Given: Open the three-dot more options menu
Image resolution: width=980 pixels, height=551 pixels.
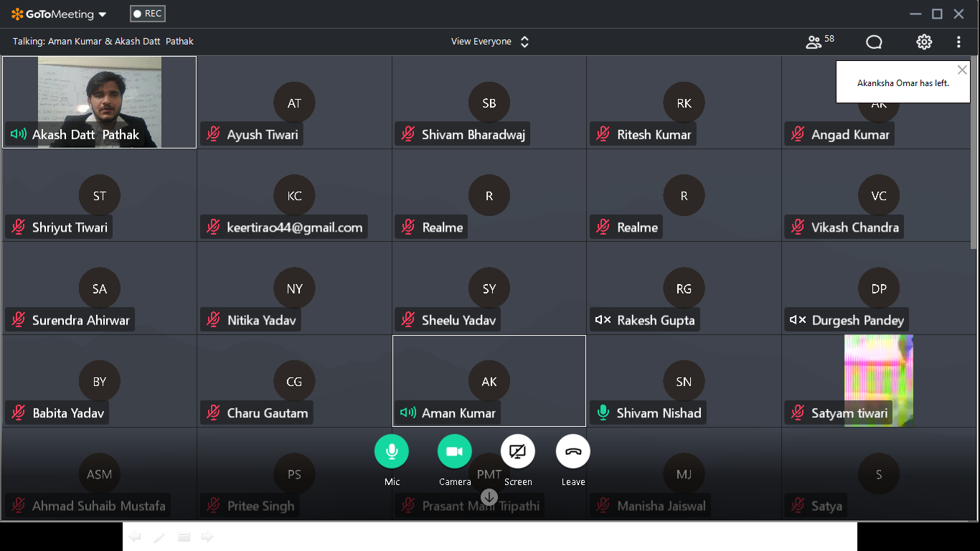Looking at the screenshot, I should point(958,42).
